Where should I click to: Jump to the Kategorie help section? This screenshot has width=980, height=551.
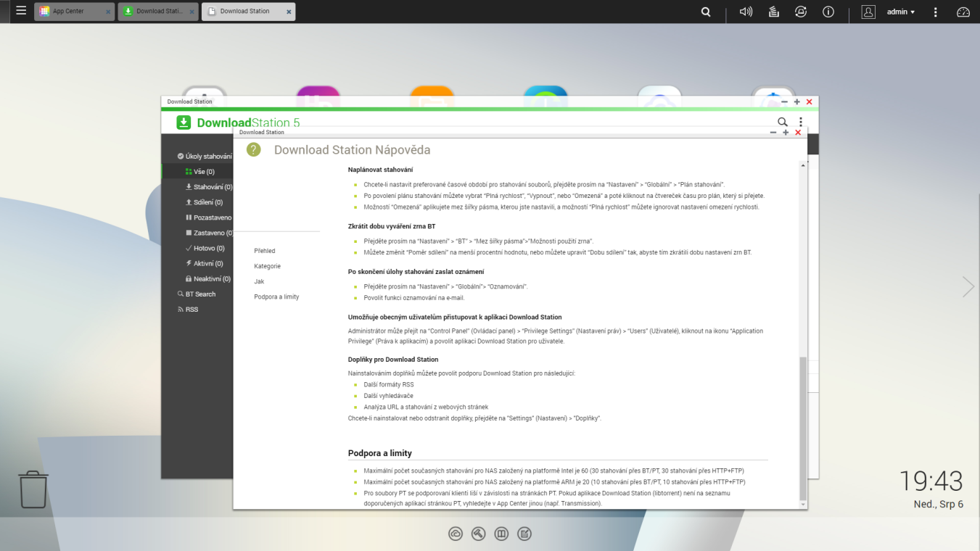[267, 266]
